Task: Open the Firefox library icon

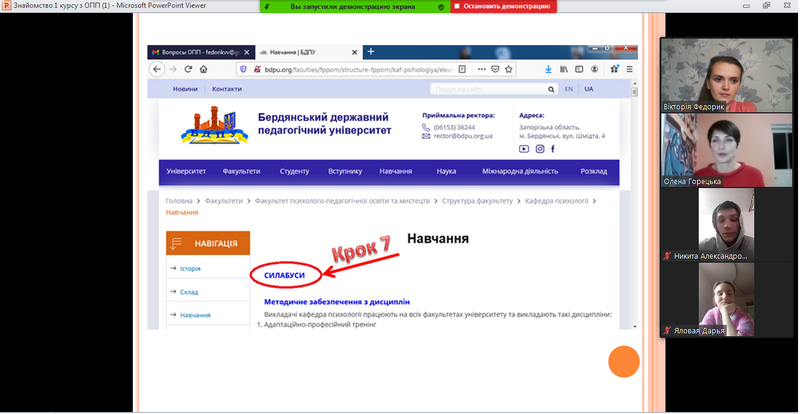Action: pos(563,69)
